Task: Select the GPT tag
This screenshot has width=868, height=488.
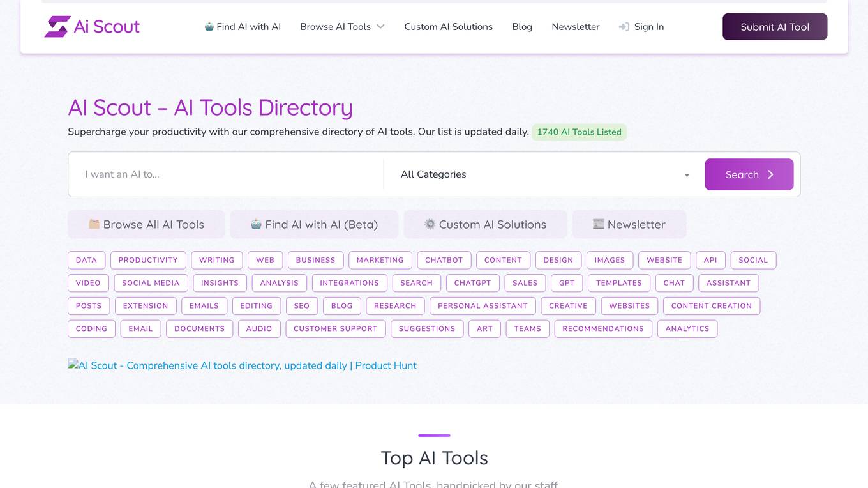Action: point(567,283)
